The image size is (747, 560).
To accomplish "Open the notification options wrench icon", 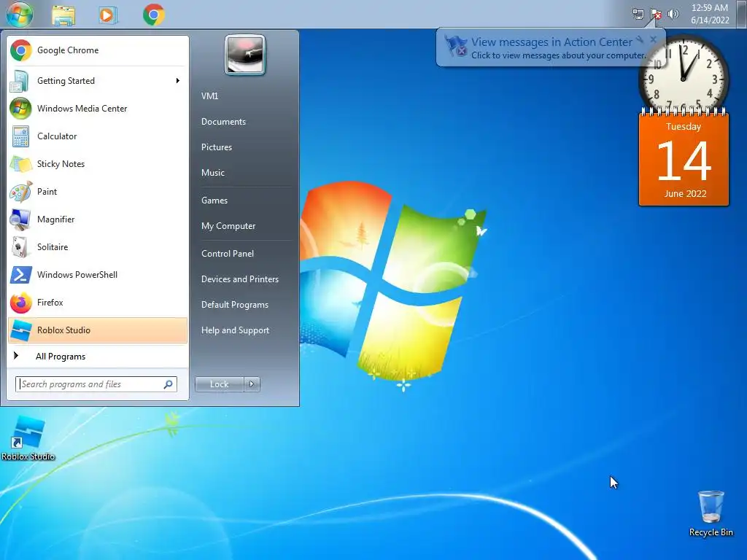I will tap(640, 39).
